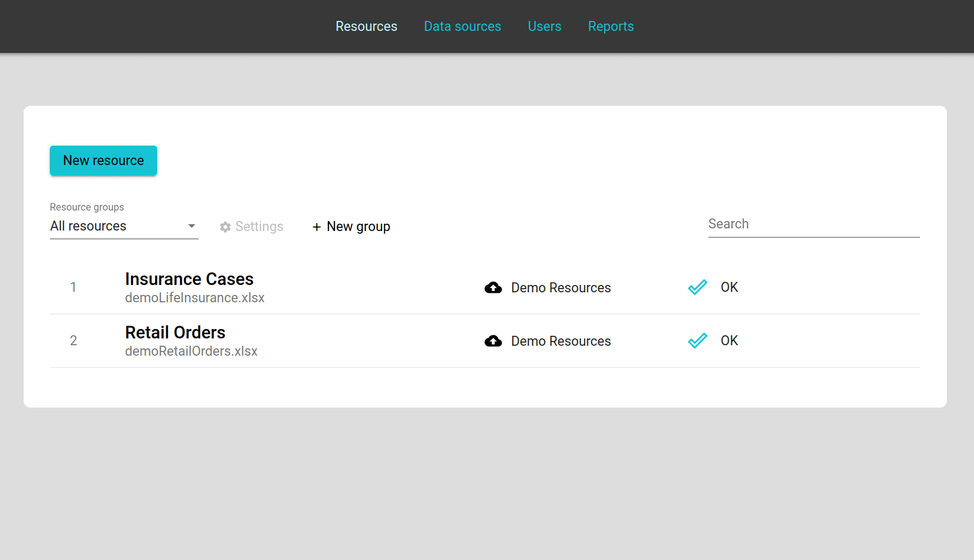Click the cloud upload icon for Insurance Cases
The width and height of the screenshot is (974, 560).
(493, 288)
